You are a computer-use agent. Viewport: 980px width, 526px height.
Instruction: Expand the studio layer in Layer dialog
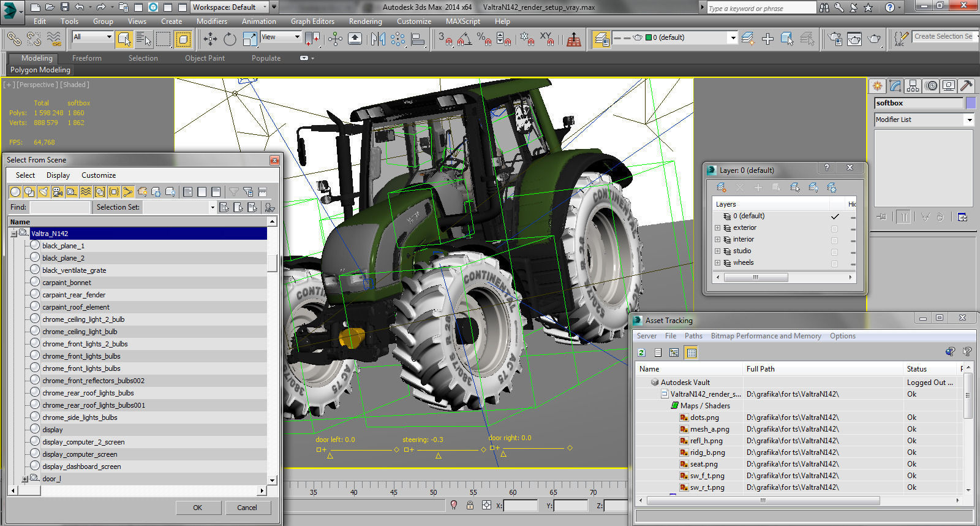[717, 251]
